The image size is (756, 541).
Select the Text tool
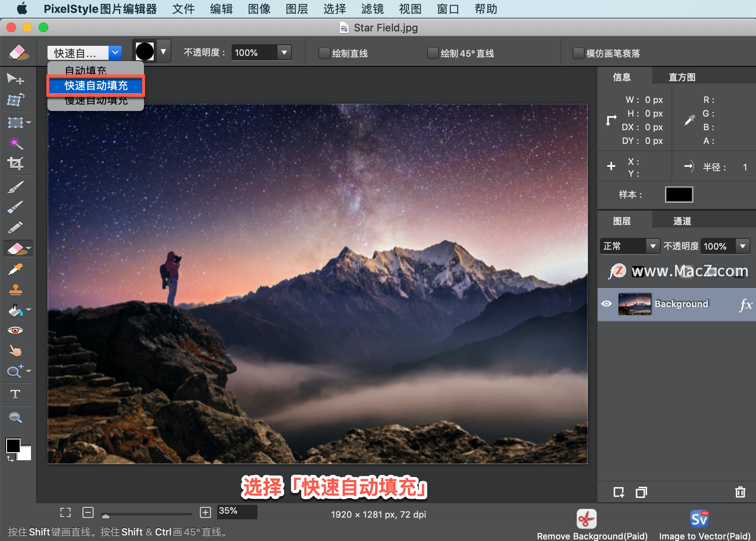pyautogui.click(x=15, y=394)
